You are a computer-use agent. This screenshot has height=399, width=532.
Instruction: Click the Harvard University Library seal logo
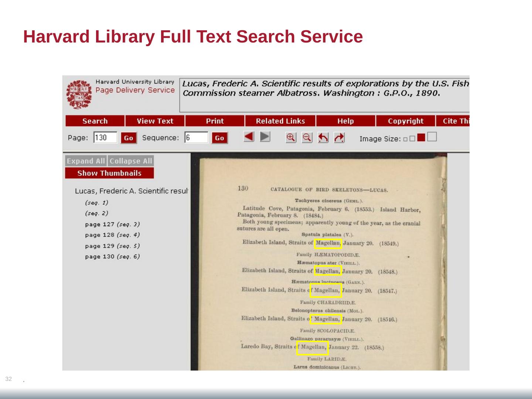(79, 94)
